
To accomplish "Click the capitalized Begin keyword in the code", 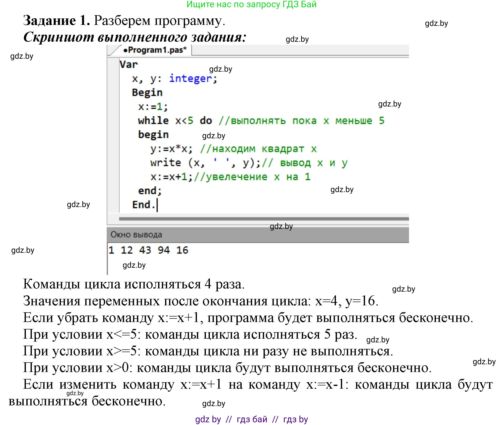I will [147, 93].
